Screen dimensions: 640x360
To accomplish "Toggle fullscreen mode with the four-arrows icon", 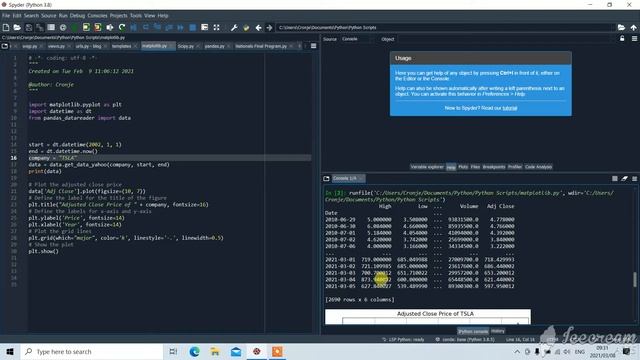I will [216, 27].
